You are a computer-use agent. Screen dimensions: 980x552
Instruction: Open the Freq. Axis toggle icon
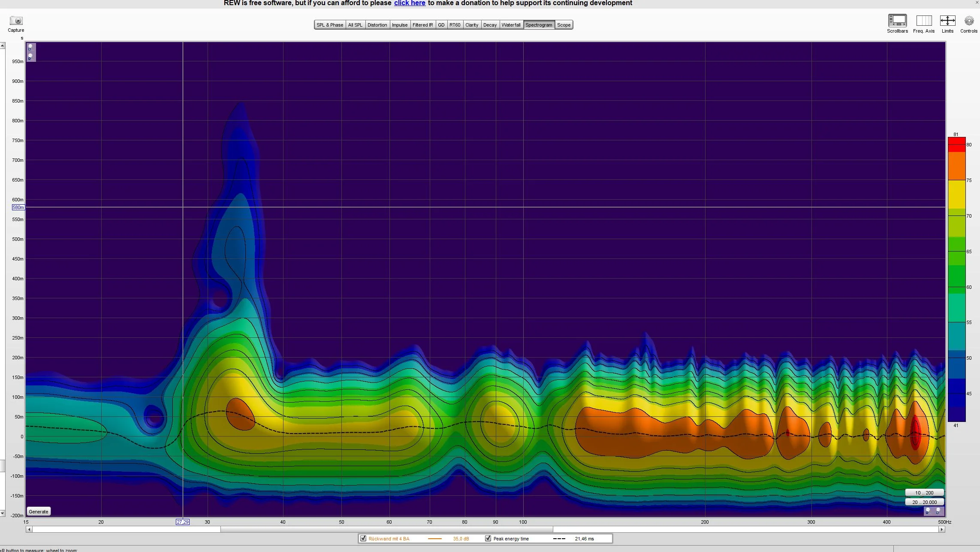[924, 20]
